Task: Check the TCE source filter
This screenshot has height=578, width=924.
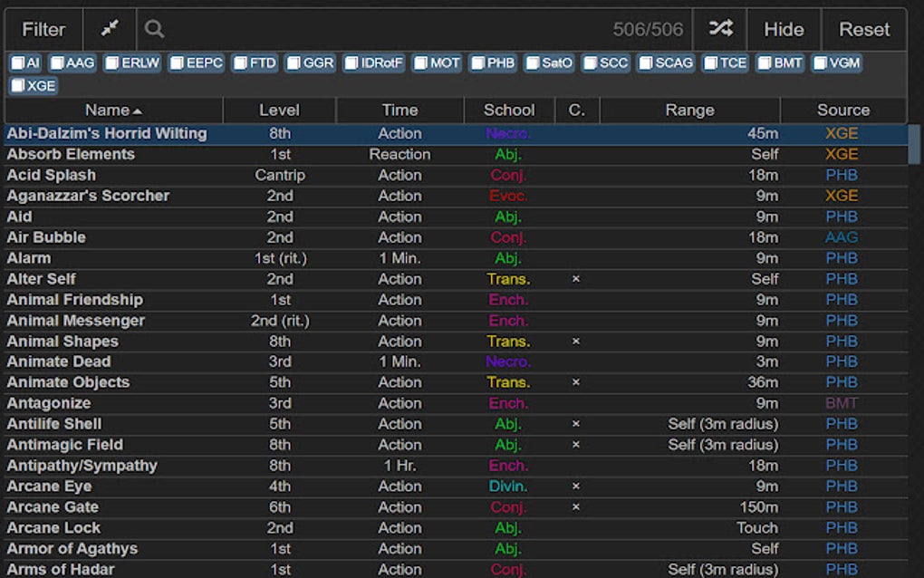Action: click(710, 63)
